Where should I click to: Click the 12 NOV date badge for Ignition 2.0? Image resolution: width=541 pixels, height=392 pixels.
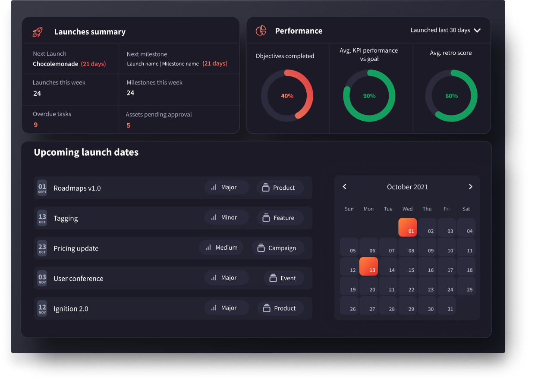pyautogui.click(x=42, y=308)
